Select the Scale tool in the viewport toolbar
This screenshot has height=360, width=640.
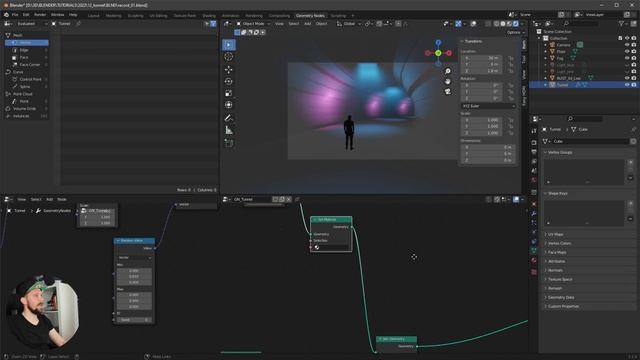tap(229, 93)
